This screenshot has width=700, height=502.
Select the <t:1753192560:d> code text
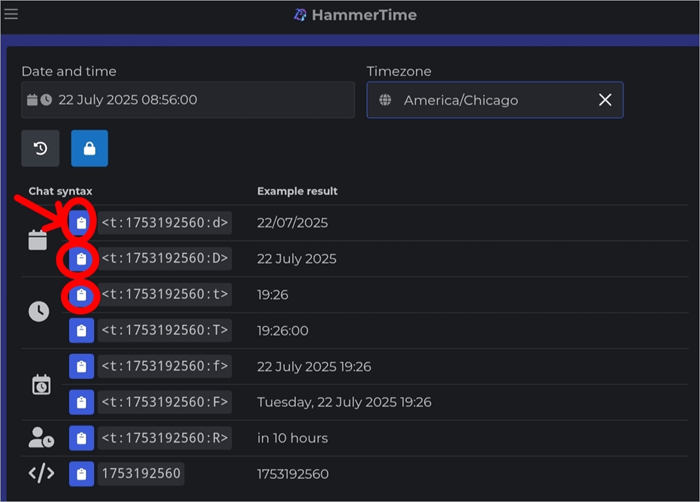point(165,222)
